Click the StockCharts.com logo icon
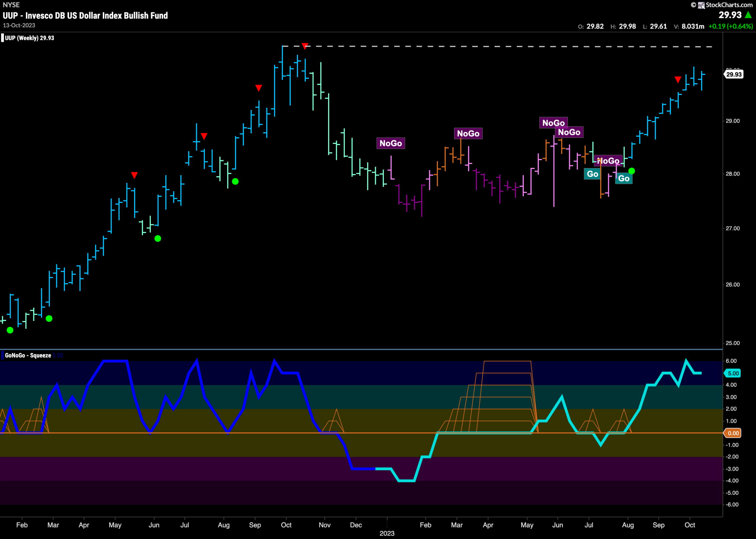The height and width of the screenshot is (539, 756). point(701,5)
